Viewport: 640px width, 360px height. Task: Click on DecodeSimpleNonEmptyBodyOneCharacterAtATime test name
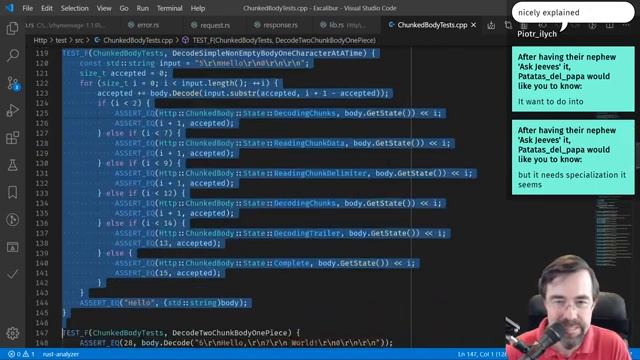[267, 53]
